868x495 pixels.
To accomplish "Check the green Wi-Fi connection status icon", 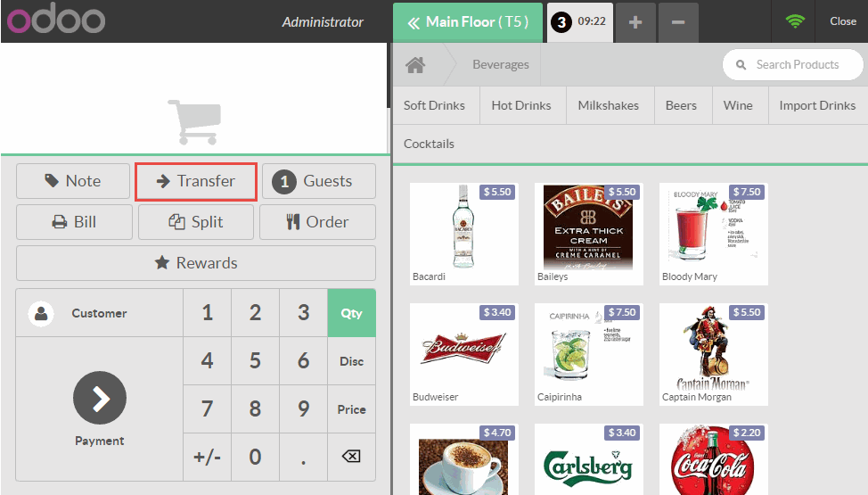I will click(x=794, y=21).
